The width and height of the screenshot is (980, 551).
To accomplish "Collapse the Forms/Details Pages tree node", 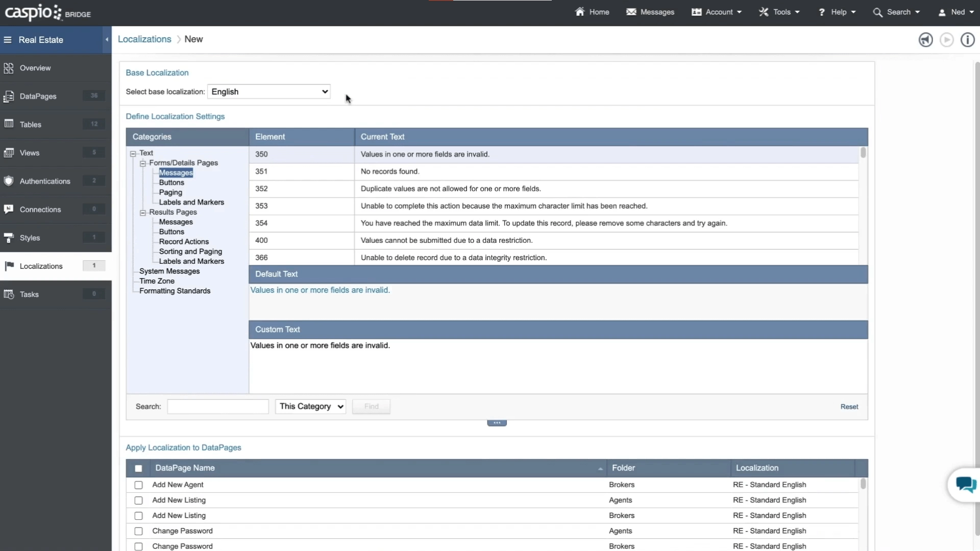I will pos(143,163).
